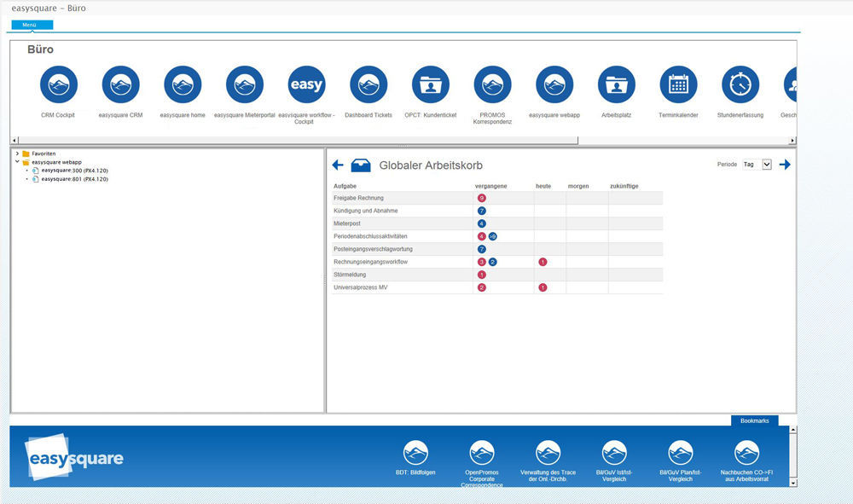Expand the Favoriten folder
Image resolution: width=853 pixels, height=504 pixels.
click(17, 154)
